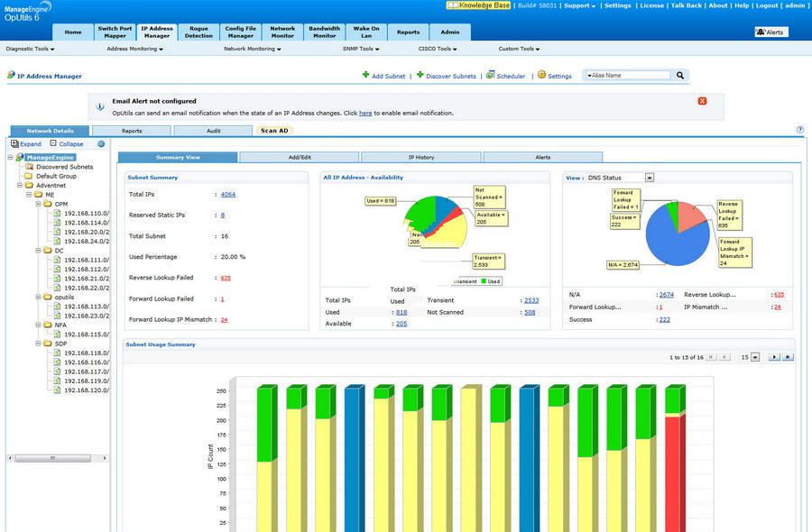Image resolution: width=812 pixels, height=532 pixels.
Task: Click the Used green legend swatch
Action: (x=484, y=281)
